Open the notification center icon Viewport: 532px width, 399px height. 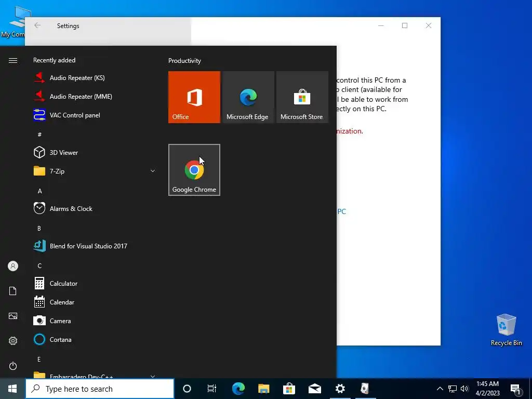pos(516,390)
